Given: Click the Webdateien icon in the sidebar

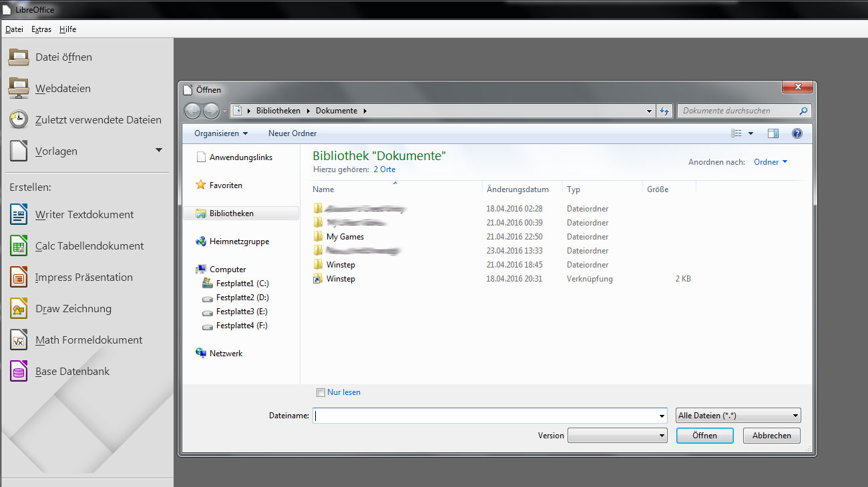Looking at the screenshot, I should [18, 88].
